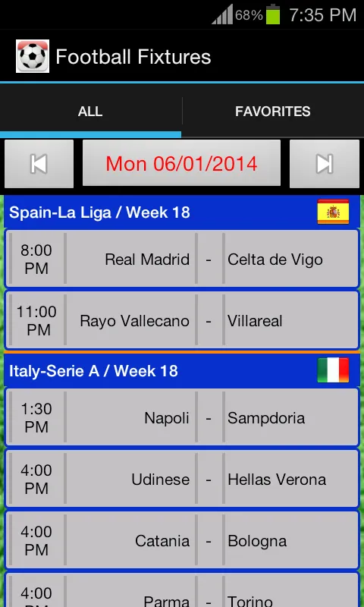
Task: Open the Napoli vs Sampdoria fixture
Action: (x=182, y=417)
